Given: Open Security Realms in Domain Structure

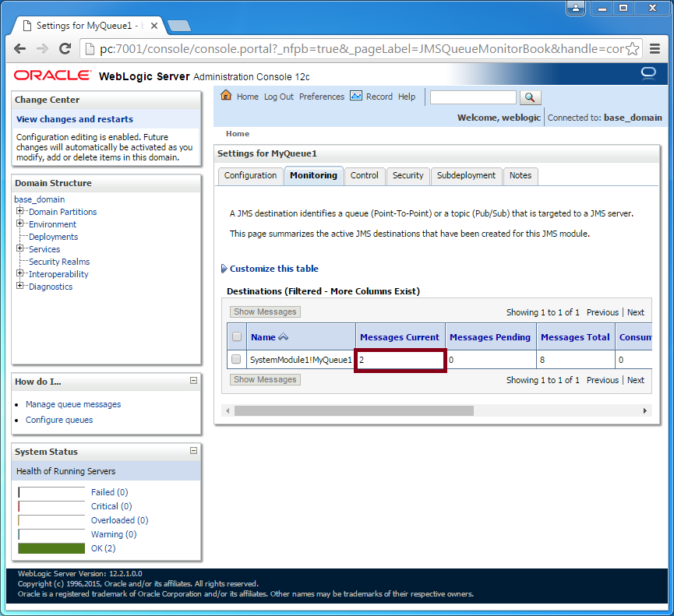Looking at the screenshot, I should [x=59, y=262].
